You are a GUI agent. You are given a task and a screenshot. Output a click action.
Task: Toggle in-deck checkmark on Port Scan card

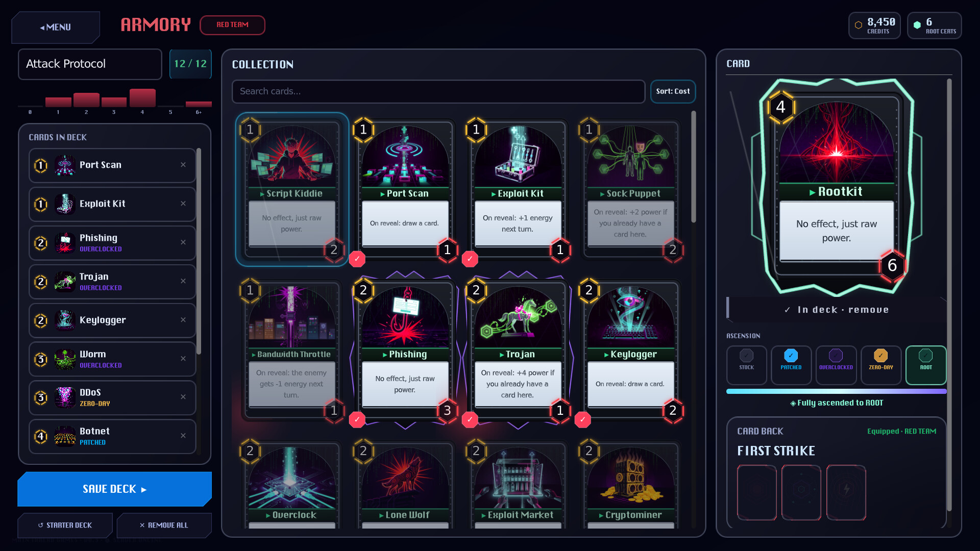click(x=357, y=259)
